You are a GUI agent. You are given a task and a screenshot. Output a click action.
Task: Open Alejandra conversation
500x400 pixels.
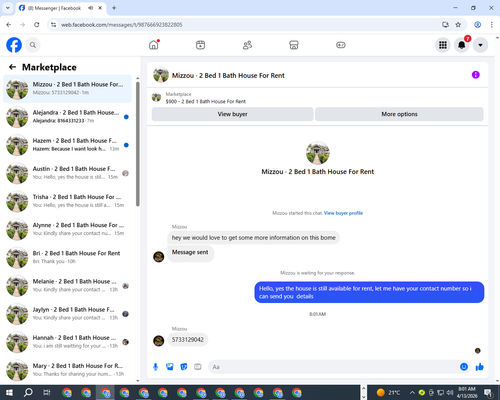coord(67,117)
